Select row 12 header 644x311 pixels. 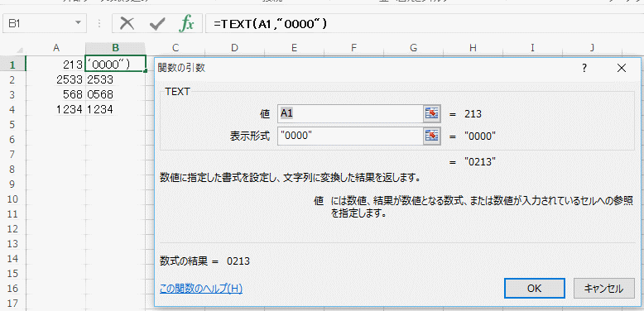click(x=12, y=229)
